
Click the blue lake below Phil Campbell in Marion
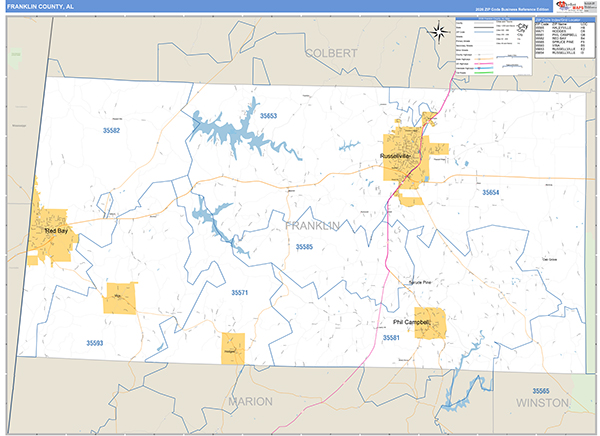click(x=457, y=404)
